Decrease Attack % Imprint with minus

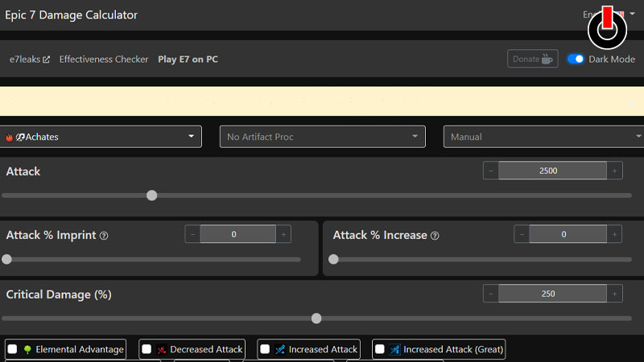pyautogui.click(x=192, y=234)
